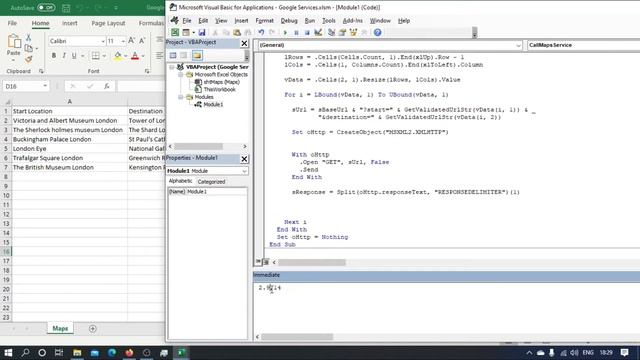Screen dimensions: 640x360
Task: Switch to Categorized tab in Properties panel
Action: pyautogui.click(x=211, y=182)
